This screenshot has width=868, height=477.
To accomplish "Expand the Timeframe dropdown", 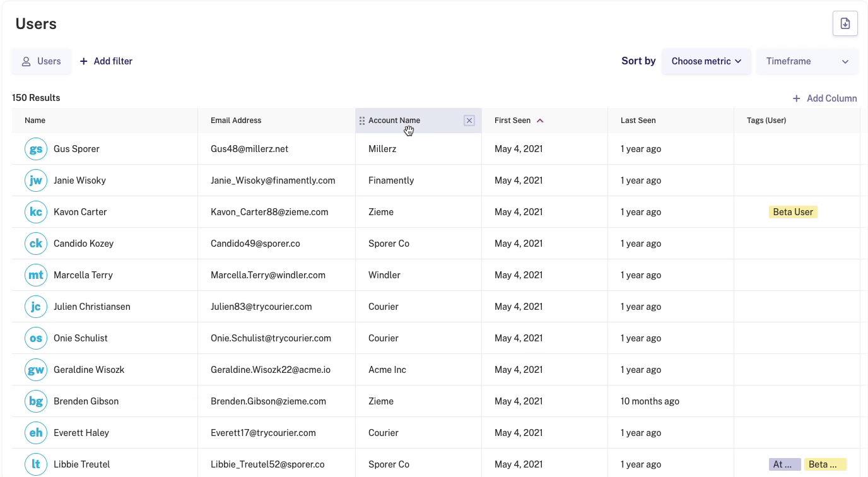I will pyautogui.click(x=807, y=61).
